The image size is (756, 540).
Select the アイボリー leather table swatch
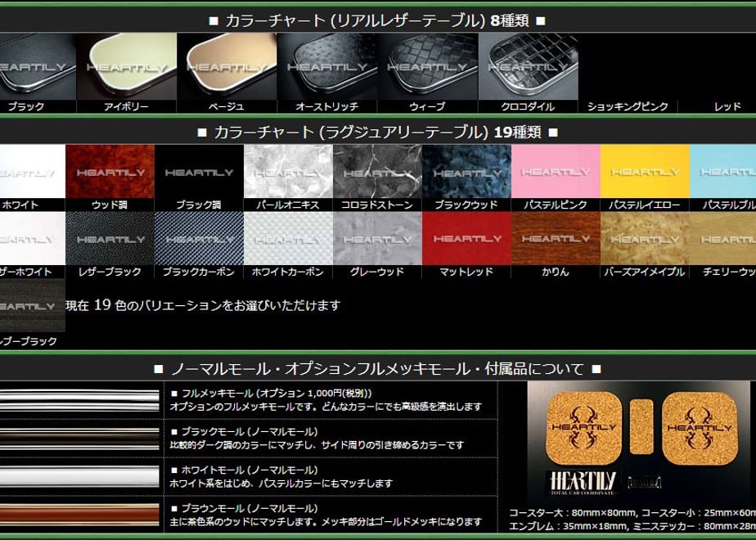[127, 66]
